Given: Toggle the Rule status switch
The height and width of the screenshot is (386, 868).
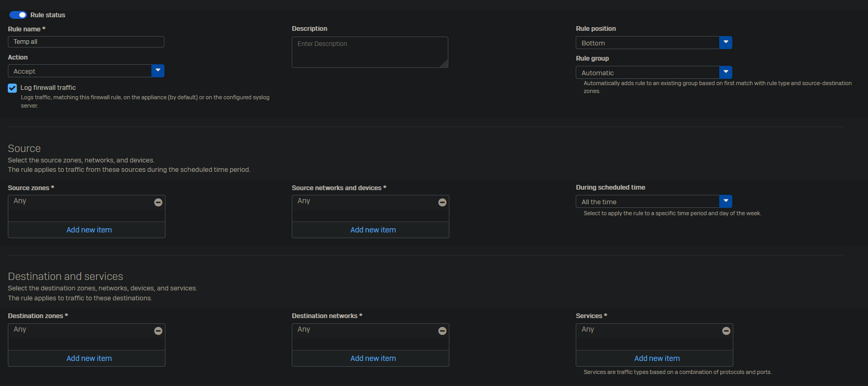Looking at the screenshot, I should click(x=18, y=15).
